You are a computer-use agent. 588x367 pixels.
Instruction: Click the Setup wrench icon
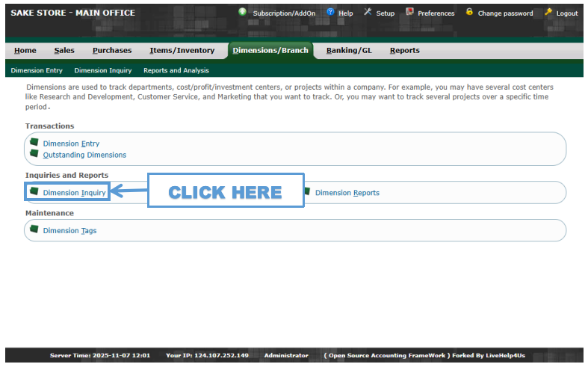(x=368, y=12)
